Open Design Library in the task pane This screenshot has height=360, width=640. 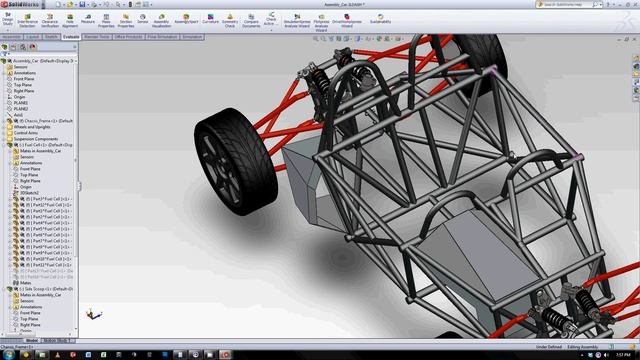pyautogui.click(x=636, y=67)
